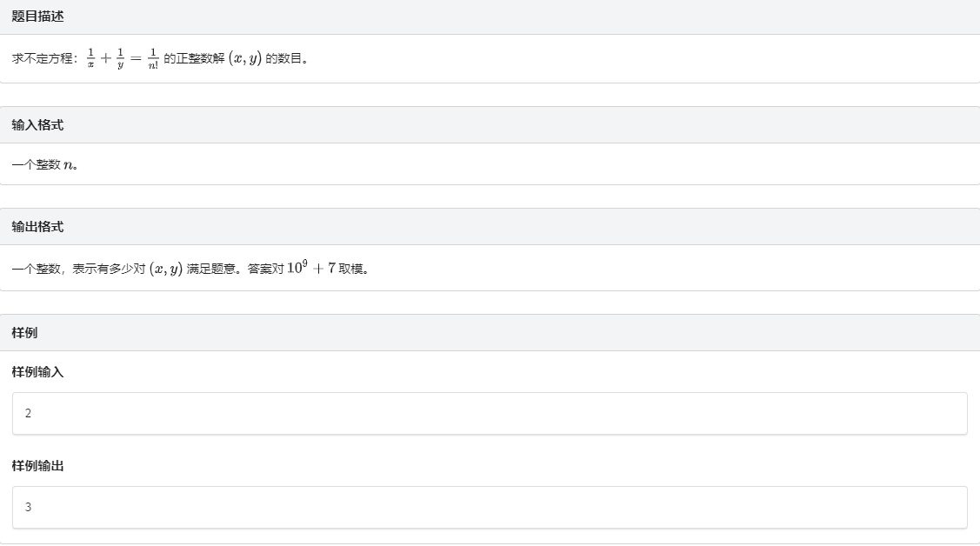Click the text 取模 after the modulus
980x546 pixels.
(x=352, y=269)
